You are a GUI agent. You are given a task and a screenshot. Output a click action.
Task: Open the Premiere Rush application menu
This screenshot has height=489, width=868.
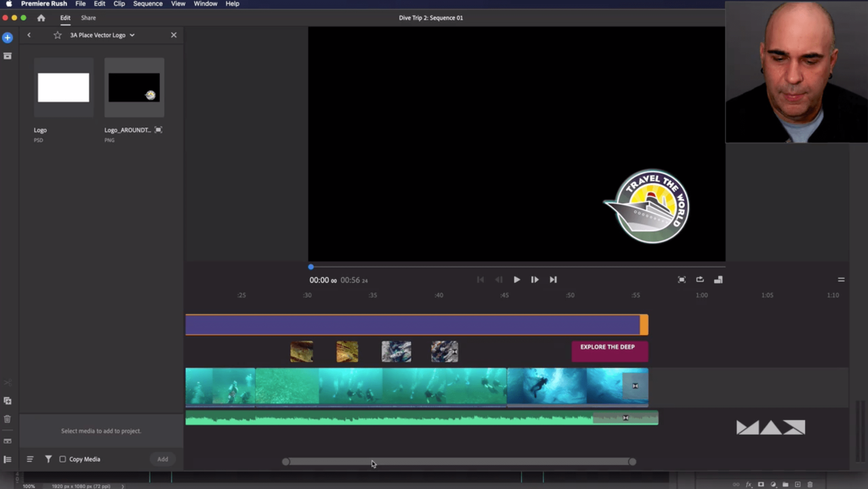coord(44,3)
